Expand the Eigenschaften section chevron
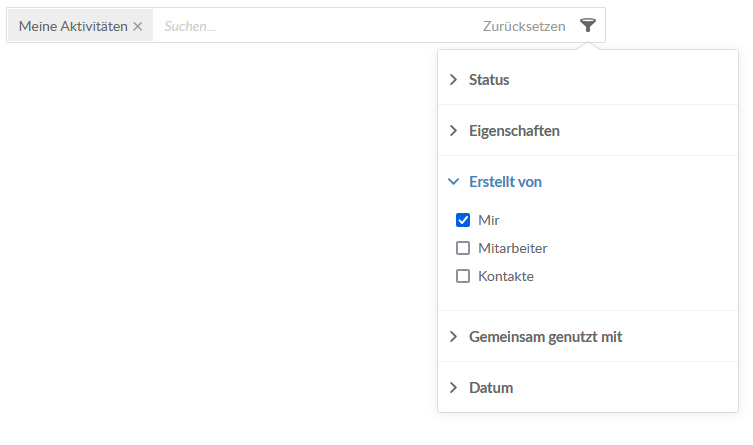The width and height of the screenshot is (753, 445). click(453, 131)
